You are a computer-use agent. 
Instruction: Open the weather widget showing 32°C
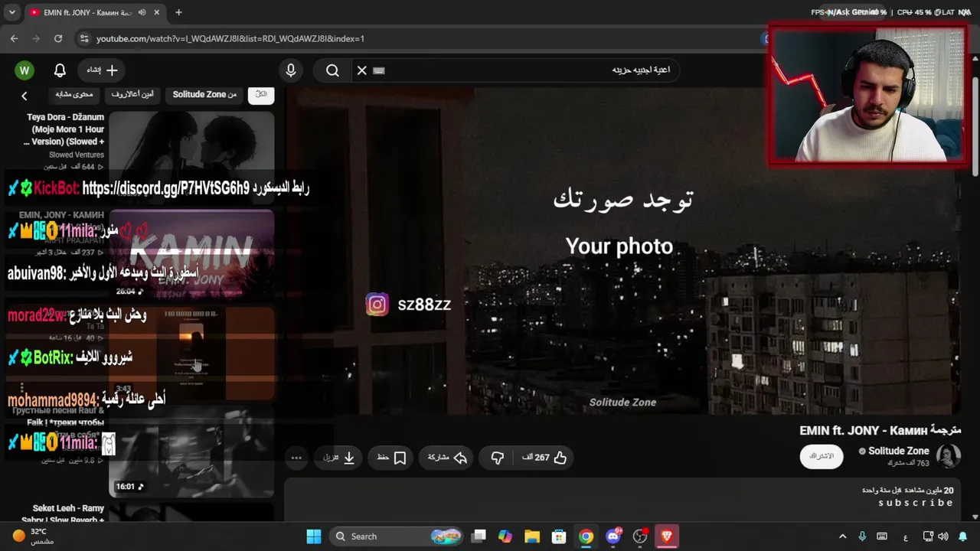point(34,536)
